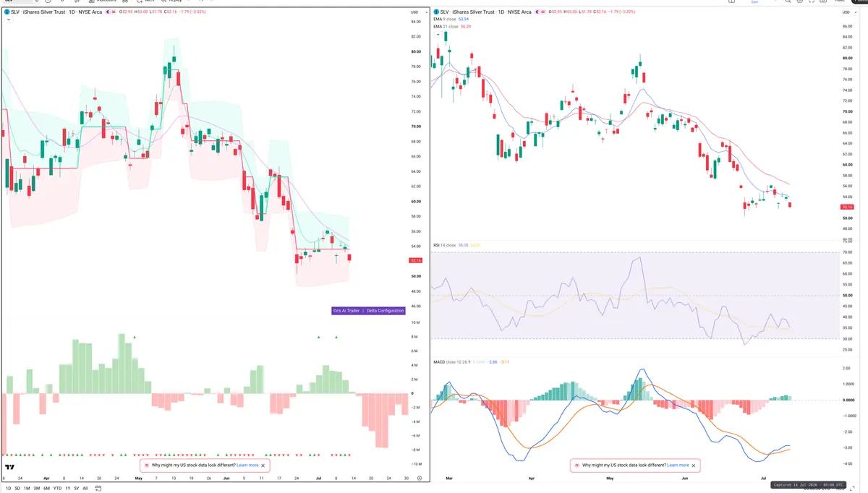Screen dimensions: 868x493
Task: Click MACD 0.0000 level on right axis
Action: (847, 400)
